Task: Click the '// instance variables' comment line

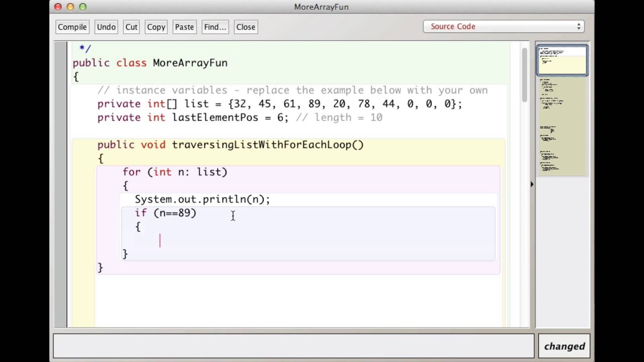Action: (292, 90)
